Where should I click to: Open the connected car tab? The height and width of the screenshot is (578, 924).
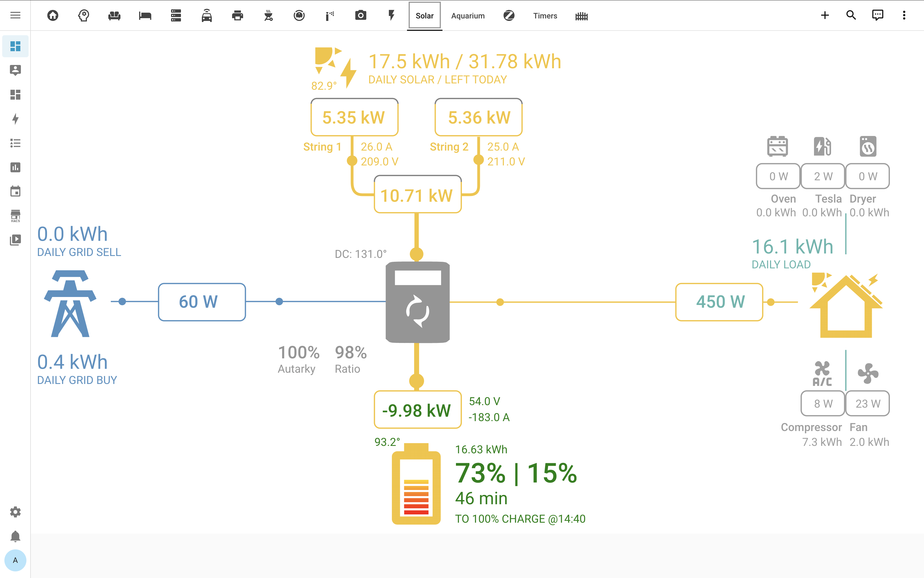[207, 15]
